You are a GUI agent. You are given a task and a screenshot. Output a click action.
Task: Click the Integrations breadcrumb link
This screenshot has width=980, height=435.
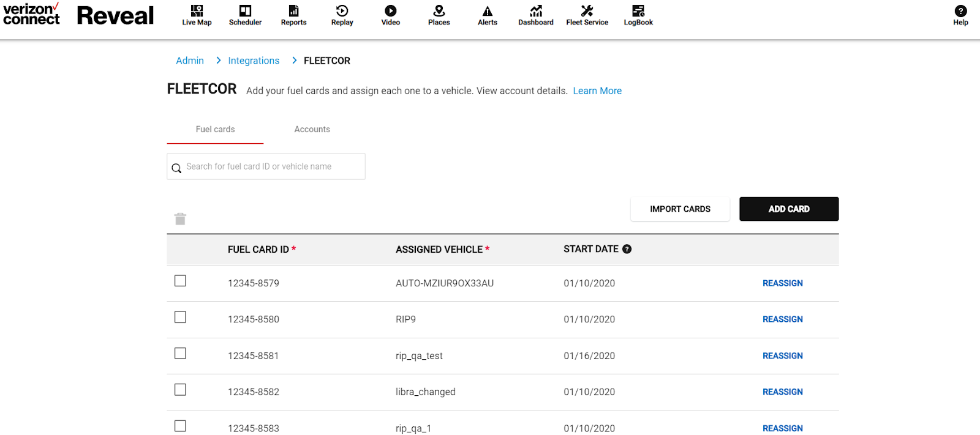point(254,61)
